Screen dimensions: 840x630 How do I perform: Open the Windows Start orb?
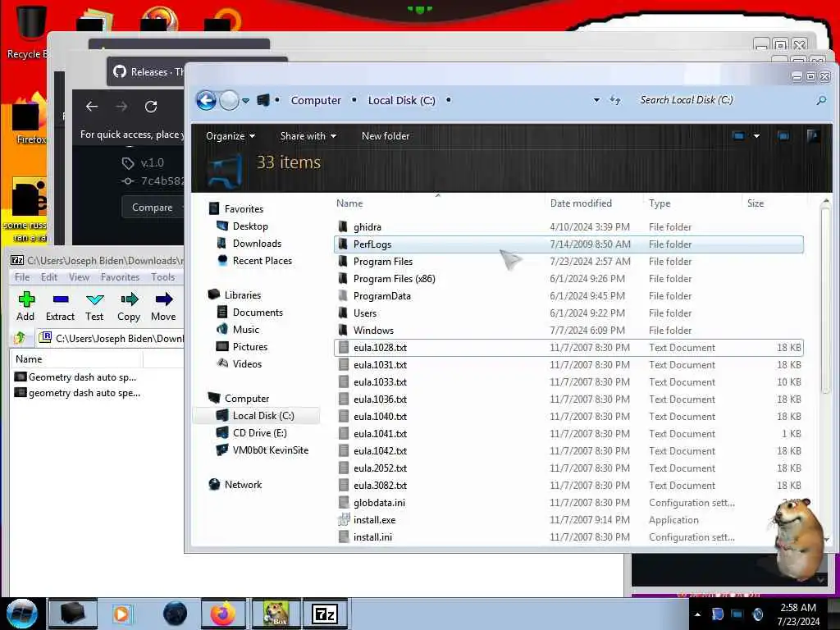coord(21,614)
